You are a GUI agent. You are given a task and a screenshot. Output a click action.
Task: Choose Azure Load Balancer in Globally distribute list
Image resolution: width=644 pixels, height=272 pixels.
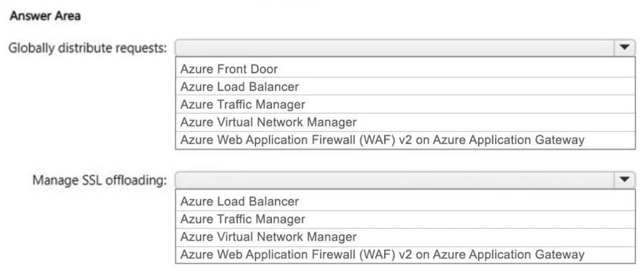(405, 87)
